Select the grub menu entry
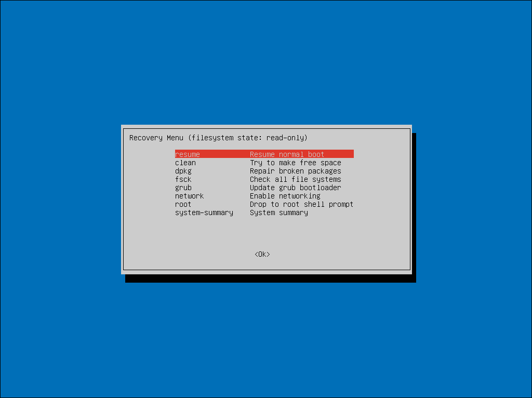Screen dimensions: 532x398 (x=183, y=188)
